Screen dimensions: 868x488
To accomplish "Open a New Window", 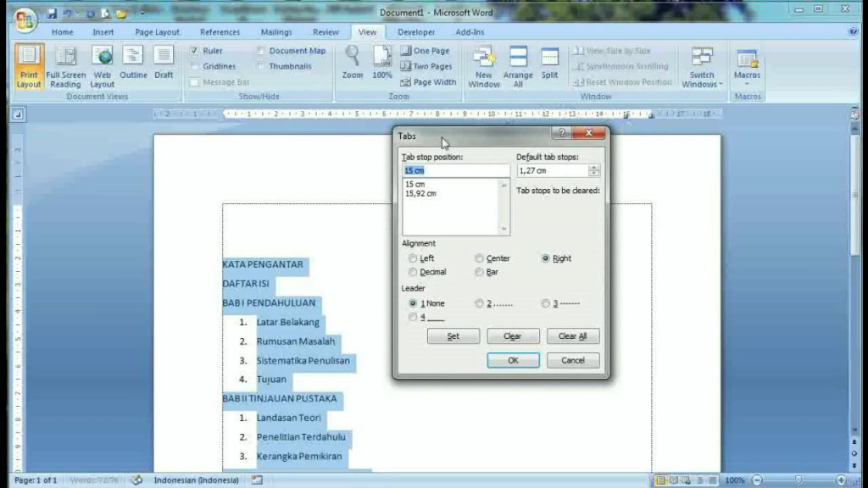I will click(484, 67).
